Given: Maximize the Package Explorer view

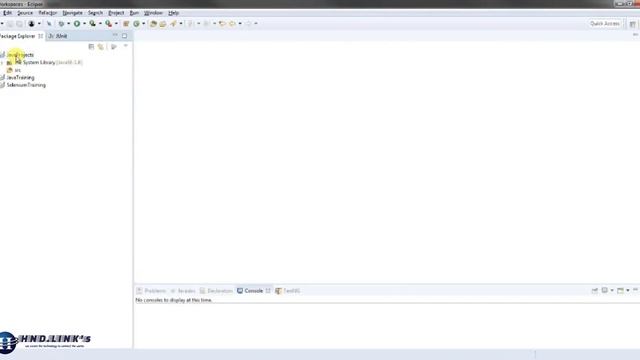Looking at the screenshot, I should click(x=124, y=36).
